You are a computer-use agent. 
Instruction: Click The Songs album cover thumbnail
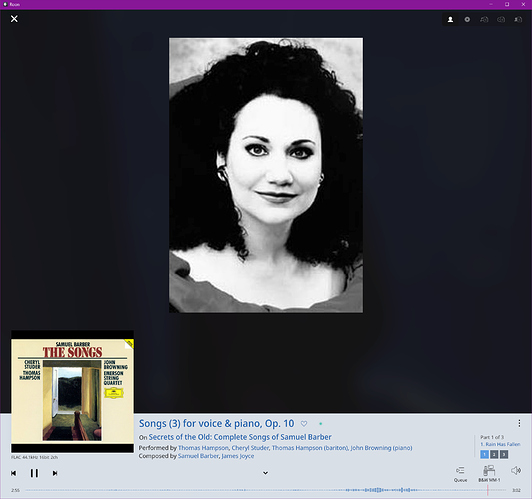(x=72, y=391)
